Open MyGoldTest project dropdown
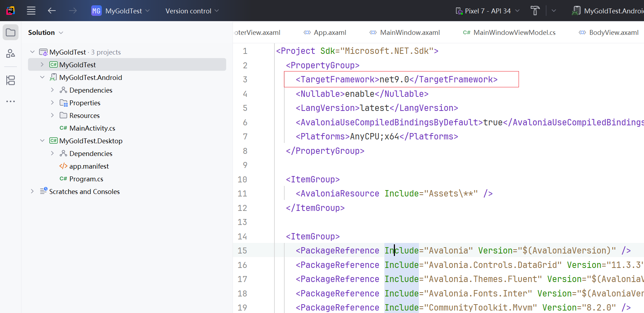Viewport: 644px width, 313px height. 120,11
